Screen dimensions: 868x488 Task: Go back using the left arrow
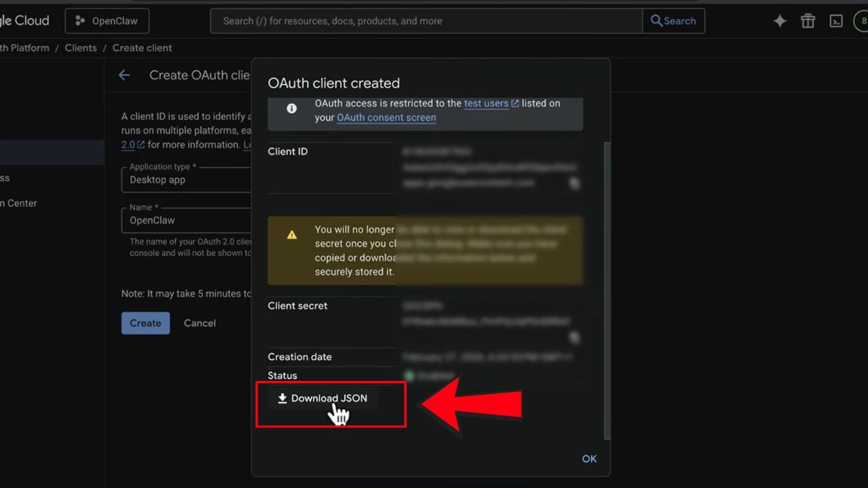(x=124, y=75)
